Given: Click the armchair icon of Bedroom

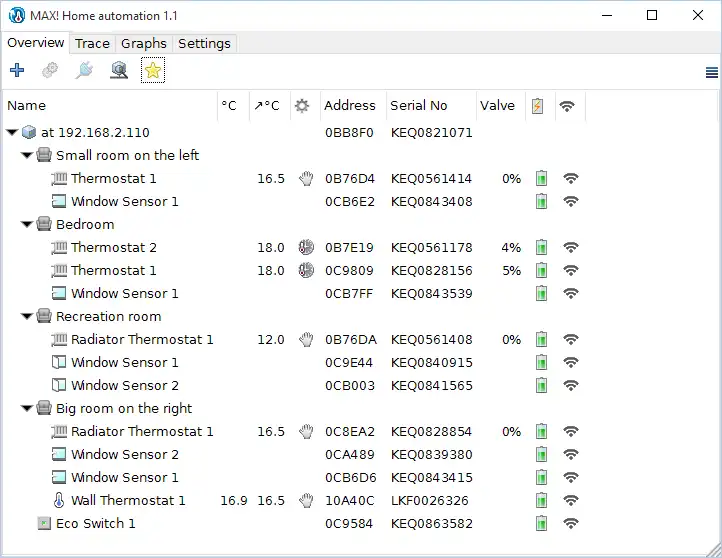Looking at the screenshot, I should point(44,224).
